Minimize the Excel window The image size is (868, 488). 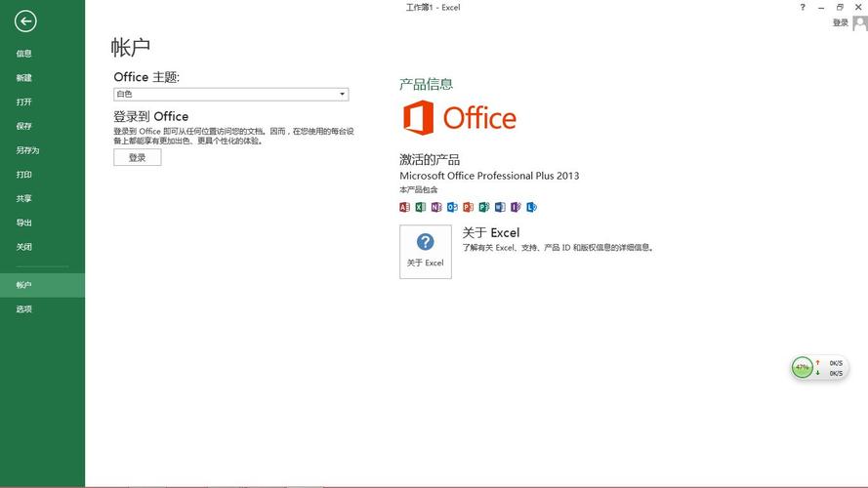click(x=821, y=7)
